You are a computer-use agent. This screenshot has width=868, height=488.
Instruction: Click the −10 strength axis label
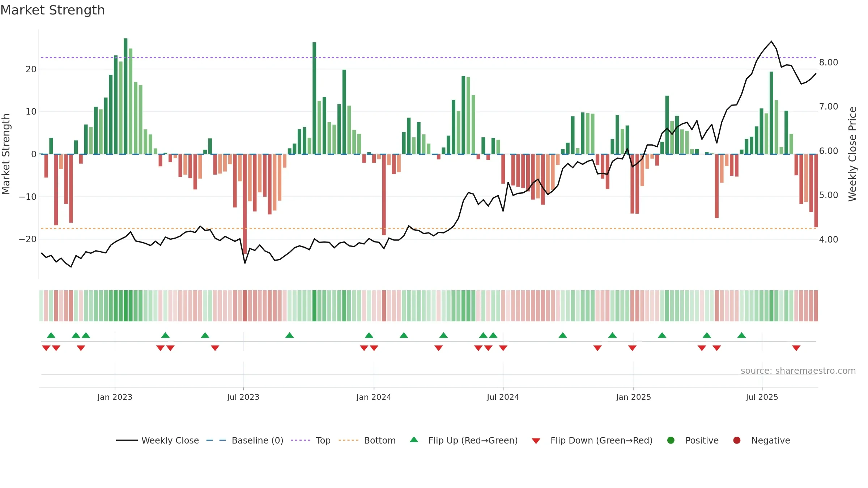[28, 197]
